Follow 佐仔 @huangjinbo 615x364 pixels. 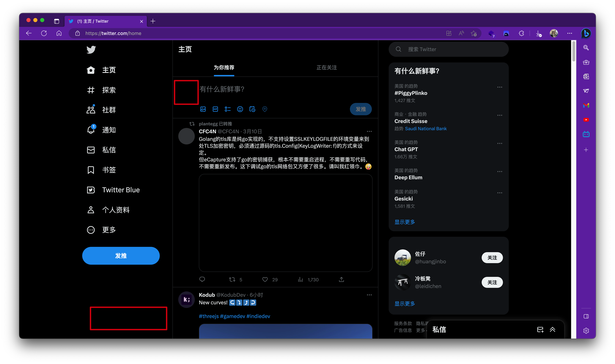(x=492, y=257)
